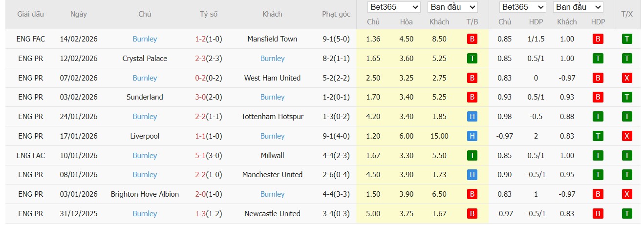Open Burnley away link in Sunderland row
Screen dimensions: 644x225
[x=272, y=97]
